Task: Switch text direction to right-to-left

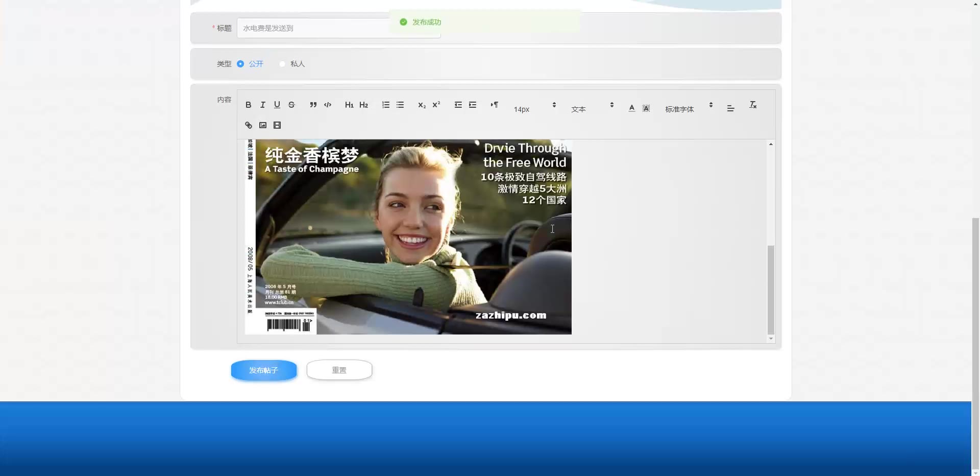Action: coord(495,105)
